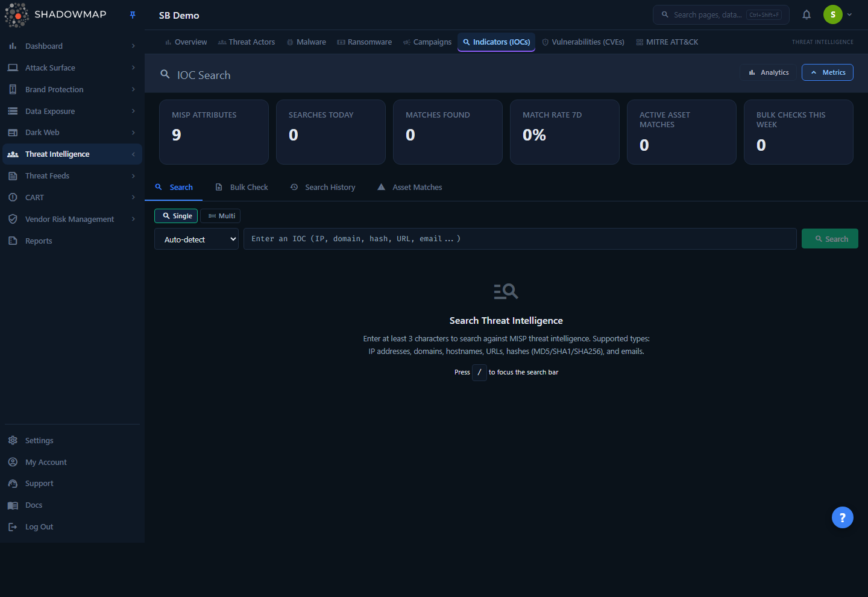Go to the Overview tab
The height and width of the screenshot is (597, 868).
tap(186, 42)
